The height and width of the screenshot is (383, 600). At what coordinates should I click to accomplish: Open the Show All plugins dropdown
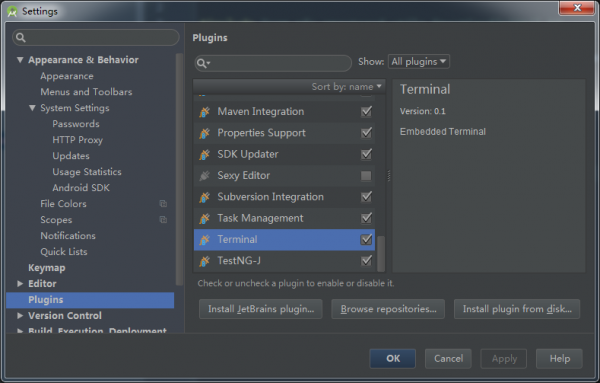pos(419,62)
